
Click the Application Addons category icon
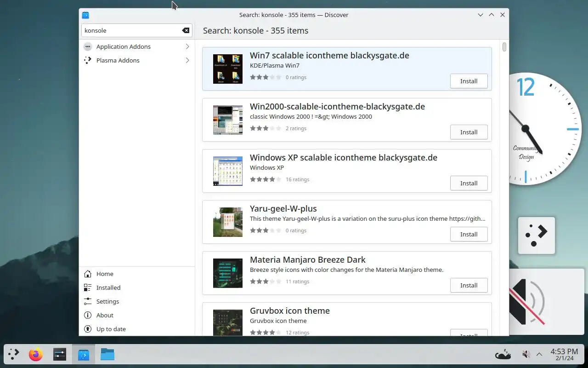88,46
